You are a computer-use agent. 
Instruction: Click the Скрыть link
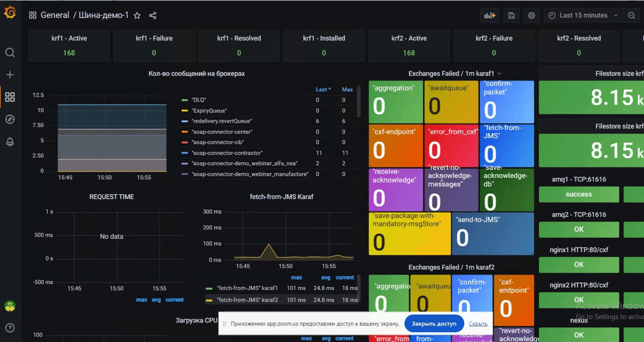478,324
